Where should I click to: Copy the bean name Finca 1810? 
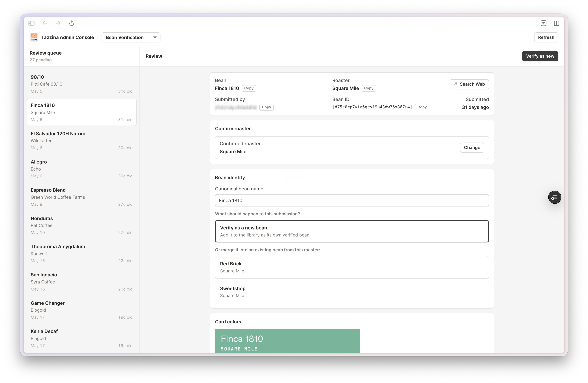click(x=248, y=88)
